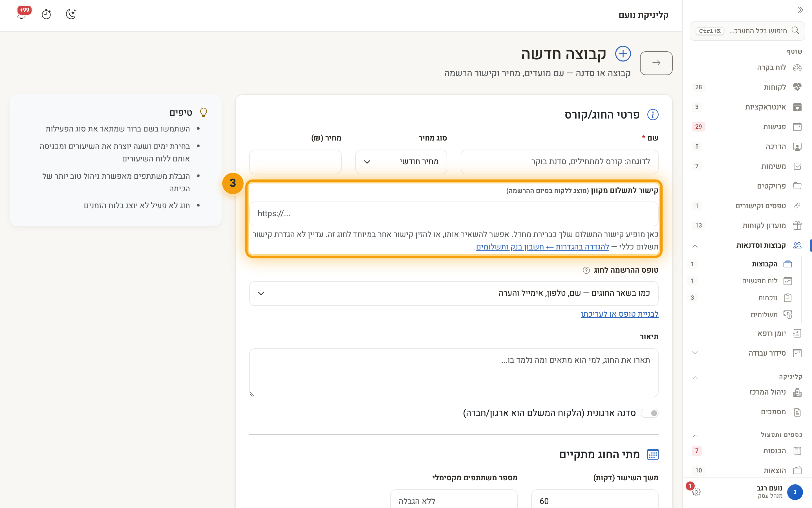Viewport: 812px width, 508px height.
Task: Open link לבניית טופס או לעריכתו
Action: [619, 314]
